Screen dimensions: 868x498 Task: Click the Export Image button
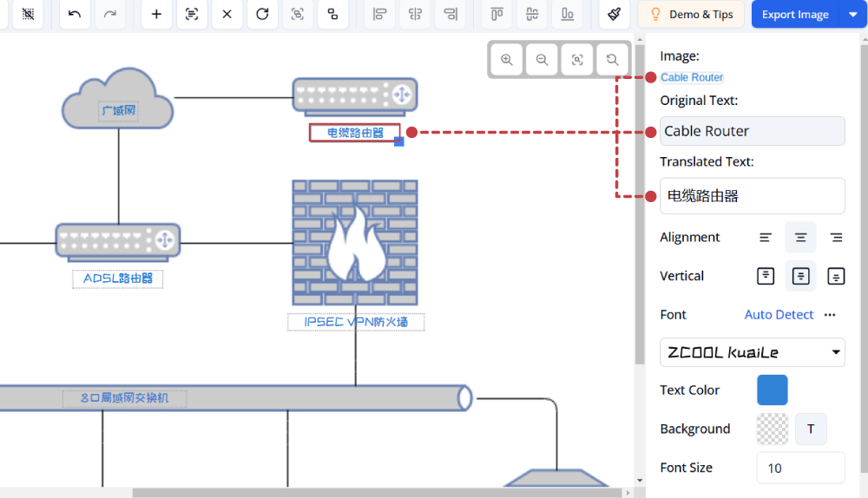pyautogui.click(x=794, y=15)
